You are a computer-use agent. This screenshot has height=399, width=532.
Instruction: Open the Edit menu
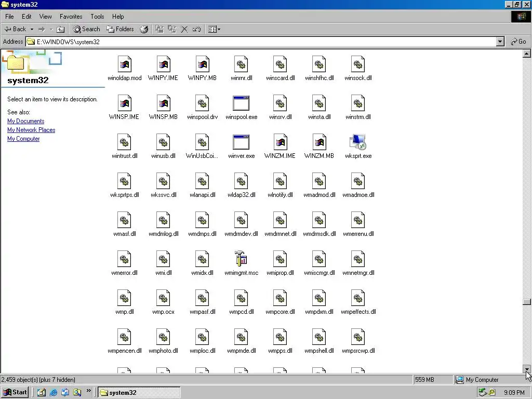[26, 16]
